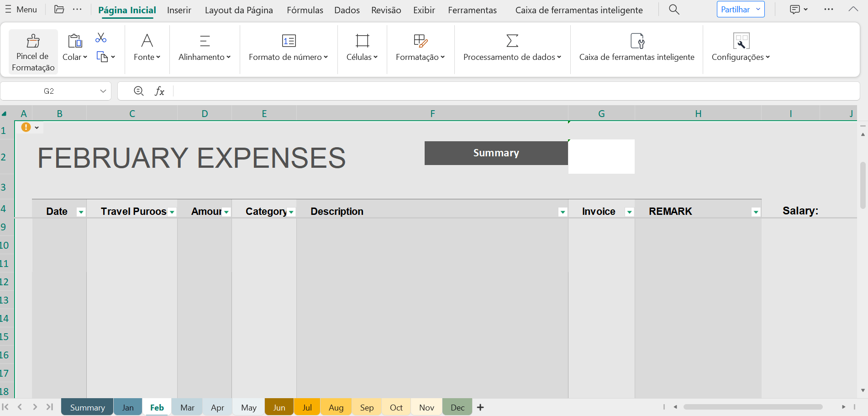Click the fx insert function icon
Image resolution: width=868 pixels, height=416 pixels.
coord(160,91)
